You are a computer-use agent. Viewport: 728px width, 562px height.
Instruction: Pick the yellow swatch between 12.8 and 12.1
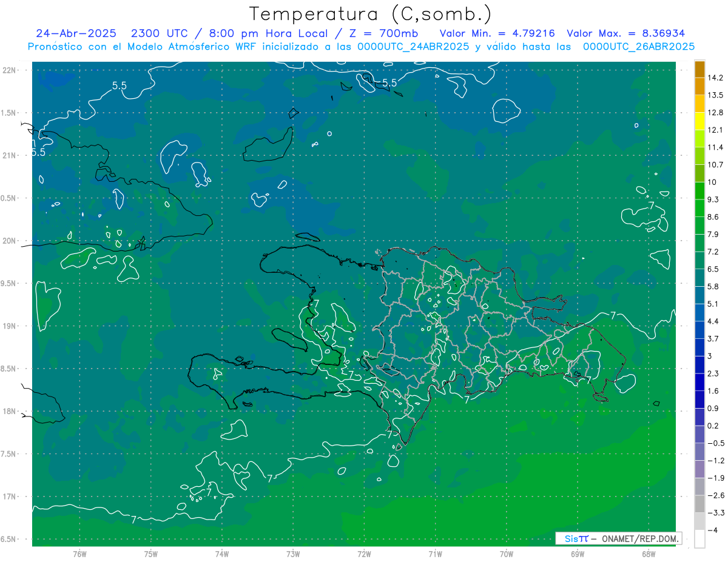(x=699, y=121)
